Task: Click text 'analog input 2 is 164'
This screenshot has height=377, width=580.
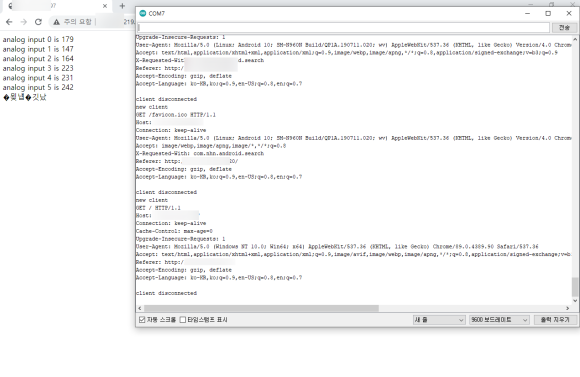Action: [38, 58]
